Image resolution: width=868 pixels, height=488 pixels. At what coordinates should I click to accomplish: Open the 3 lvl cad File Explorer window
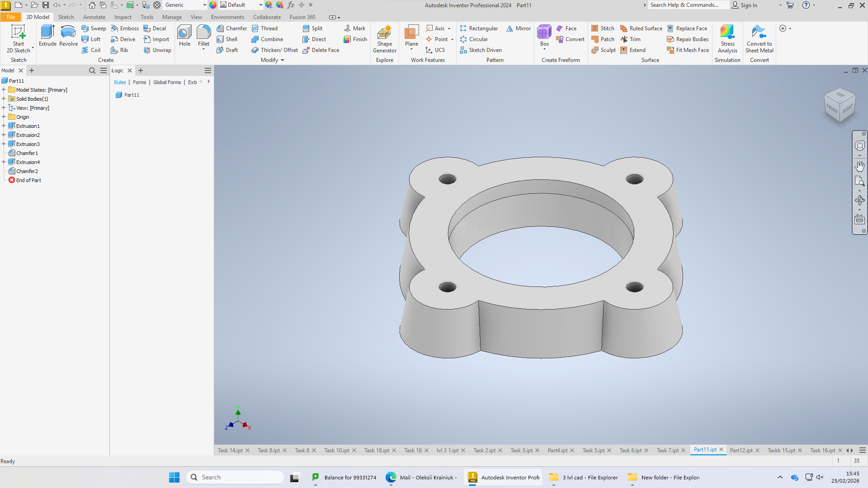[583, 477]
